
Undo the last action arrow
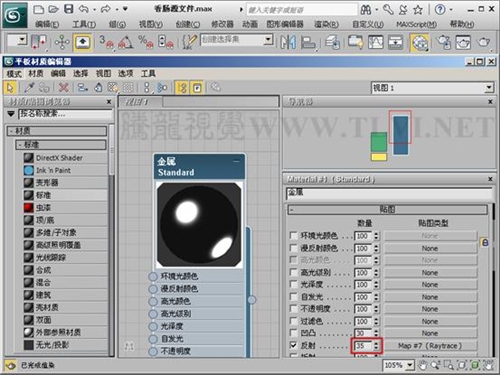click(x=84, y=9)
